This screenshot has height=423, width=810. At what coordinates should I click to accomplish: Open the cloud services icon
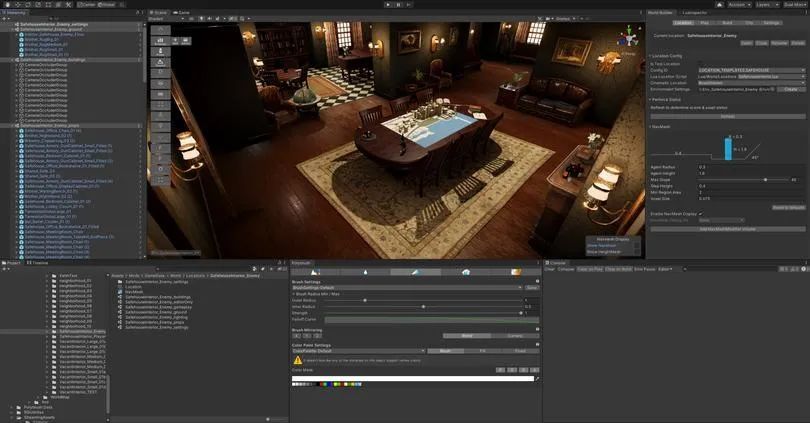tap(720, 5)
